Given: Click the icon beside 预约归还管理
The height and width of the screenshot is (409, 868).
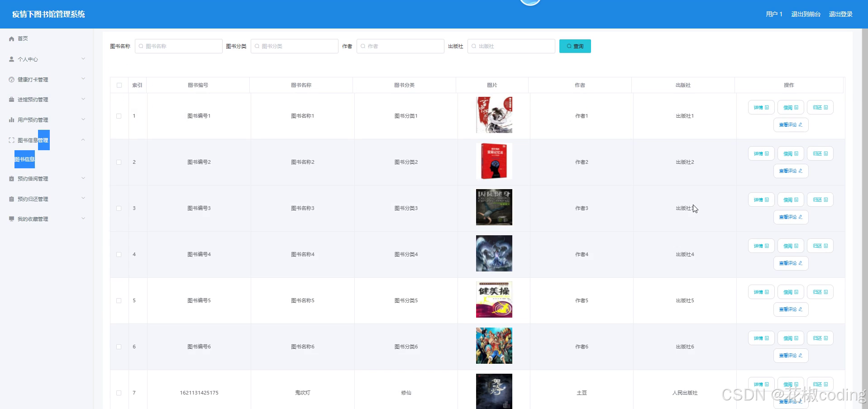Looking at the screenshot, I should point(12,199).
